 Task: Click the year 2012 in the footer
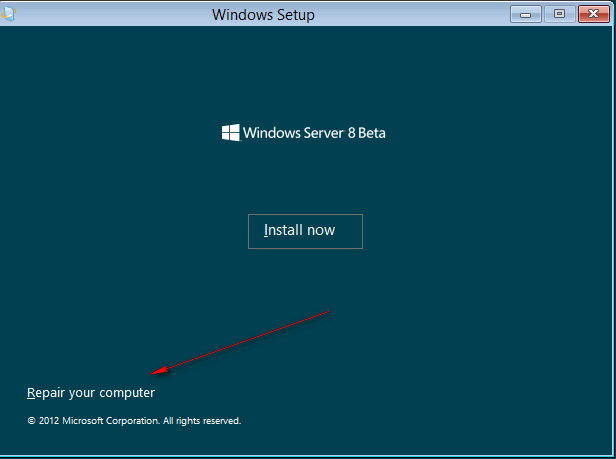pos(49,421)
